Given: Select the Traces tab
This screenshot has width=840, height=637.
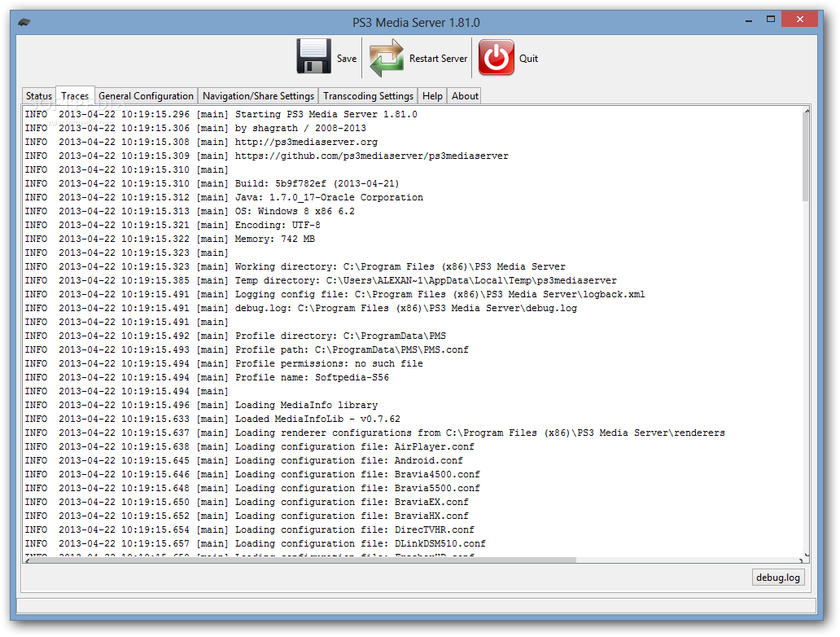Looking at the screenshot, I should pyautogui.click(x=75, y=95).
